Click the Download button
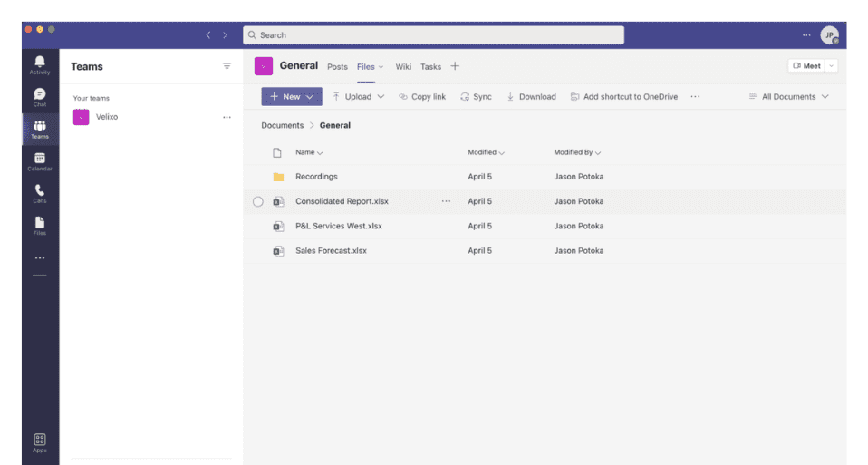Image resolution: width=868 pixels, height=465 pixels. [531, 97]
